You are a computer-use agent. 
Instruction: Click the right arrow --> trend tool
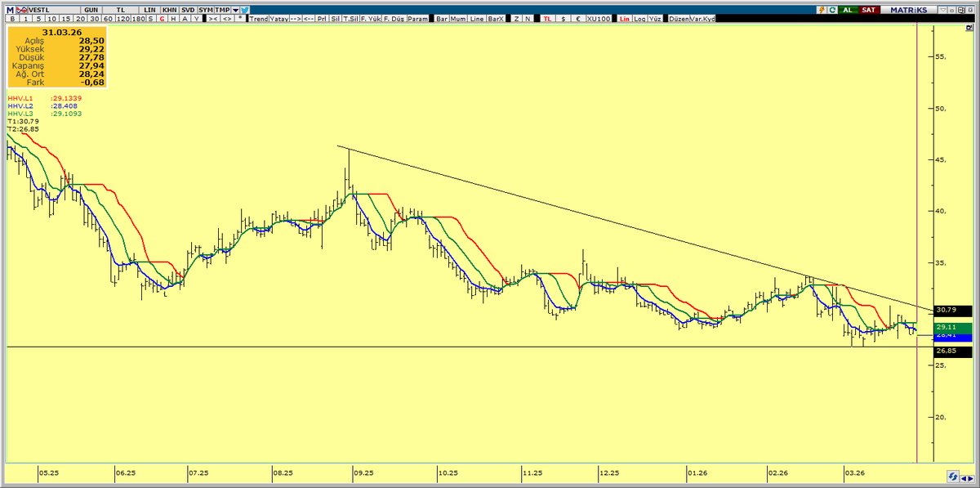(x=296, y=18)
